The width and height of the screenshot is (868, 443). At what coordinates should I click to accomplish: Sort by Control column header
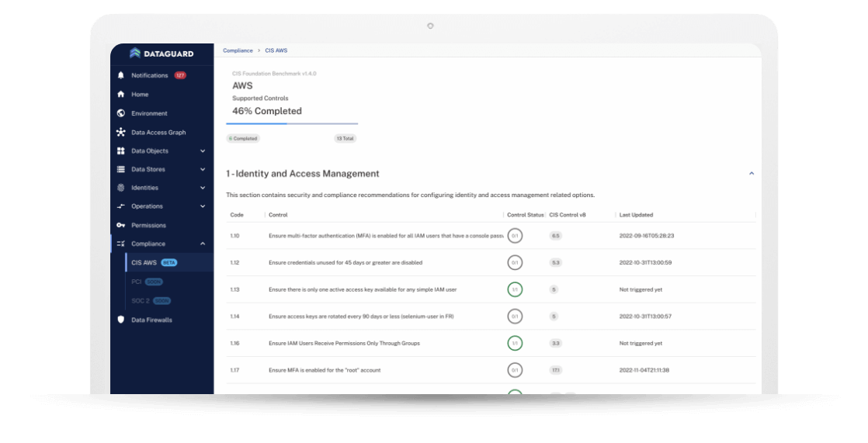pos(278,215)
